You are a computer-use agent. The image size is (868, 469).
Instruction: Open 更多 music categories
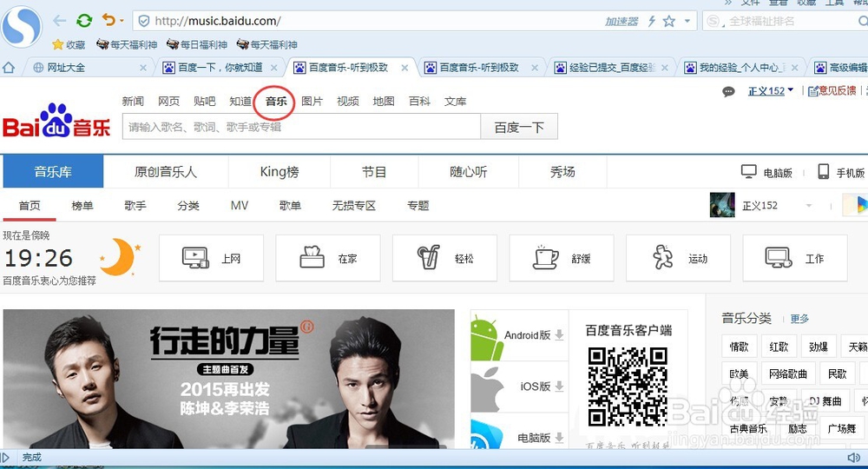click(x=799, y=319)
